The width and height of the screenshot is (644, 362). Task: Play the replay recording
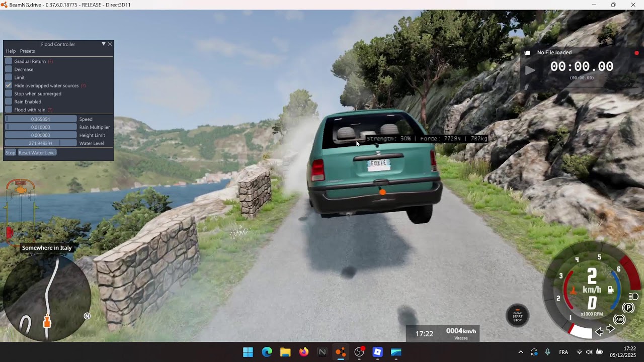530,70
